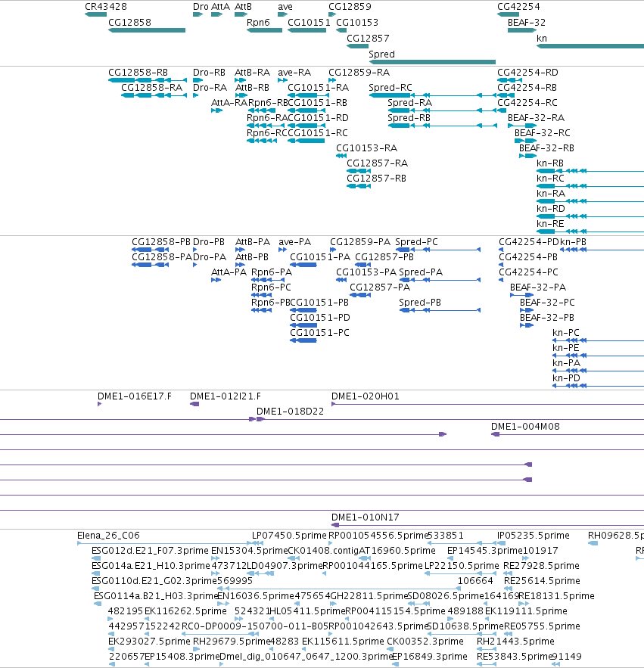Click protein AttB-PA
Screen dimensions: 644x668
click(x=253, y=242)
